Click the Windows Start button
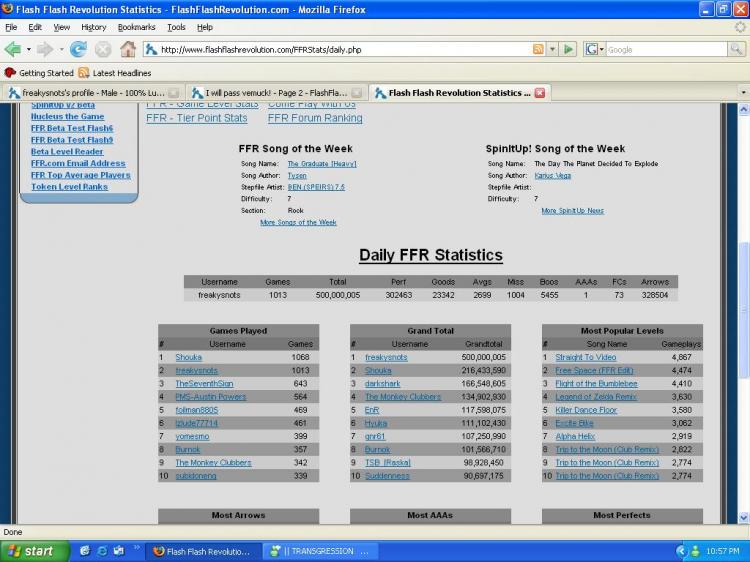This screenshot has width=750, height=562. [34, 551]
